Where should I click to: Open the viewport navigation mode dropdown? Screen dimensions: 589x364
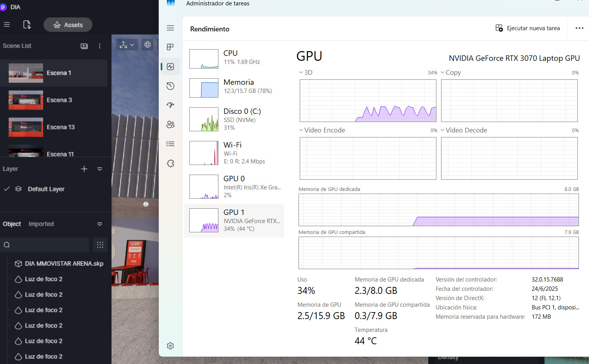[x=127, y=45]
